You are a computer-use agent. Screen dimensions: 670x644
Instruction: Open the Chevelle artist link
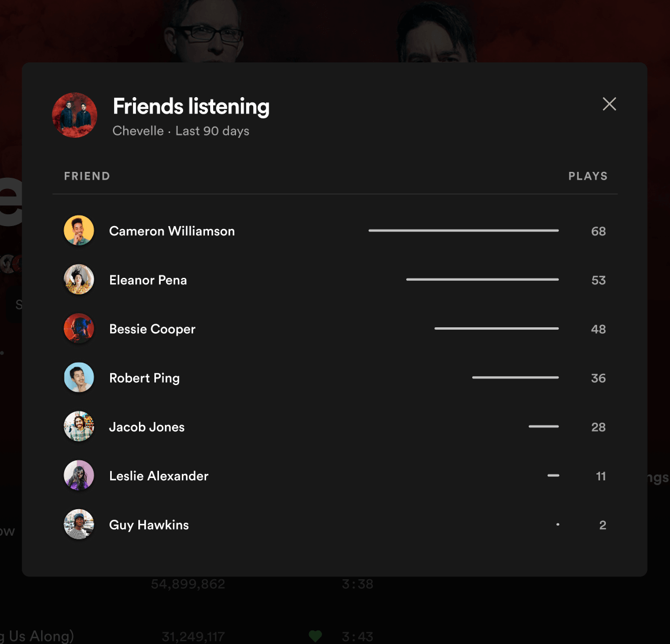(138, 131)
